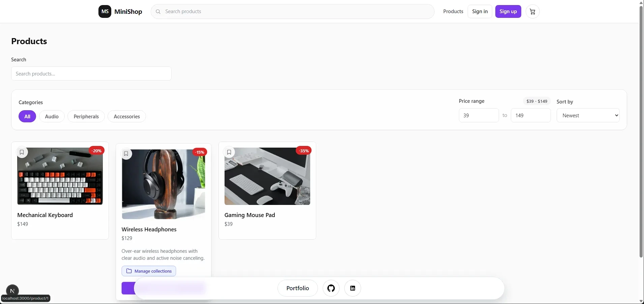Click the Gaming Mouse Pad title
The width and height of the screenshot is (644, 304).
(250, 215)
